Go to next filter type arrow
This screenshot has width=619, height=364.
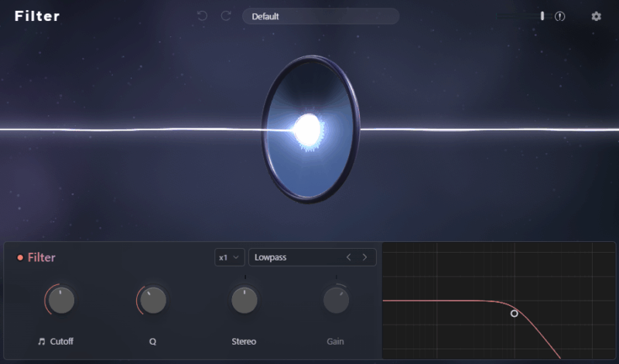pyautogui.click(x=364, y=257)
